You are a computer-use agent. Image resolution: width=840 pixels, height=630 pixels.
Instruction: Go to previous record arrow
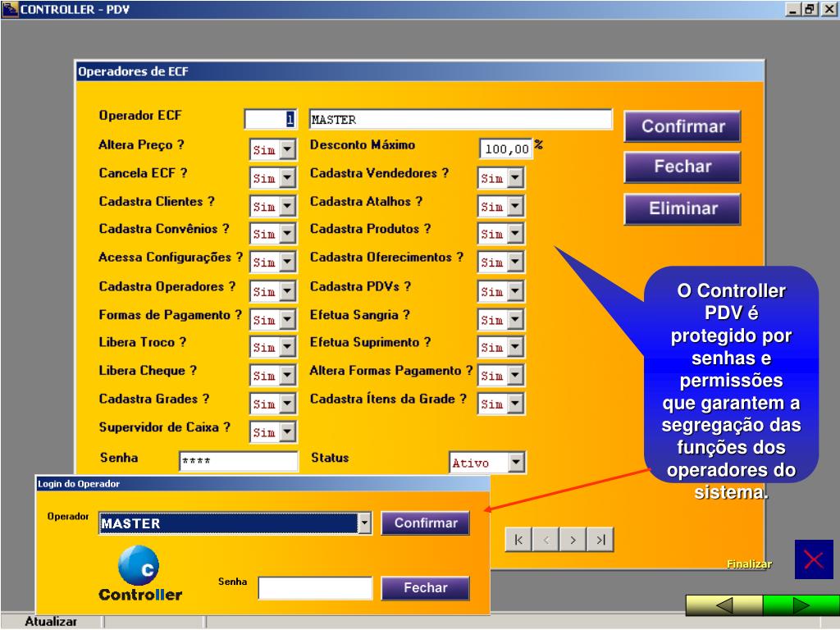coord(546,540)
